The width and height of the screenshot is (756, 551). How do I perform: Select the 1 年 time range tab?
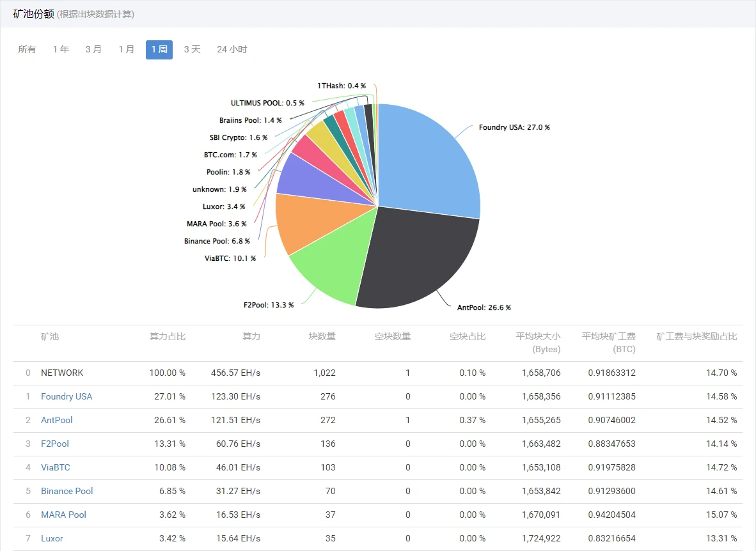(x=60, y=49)
